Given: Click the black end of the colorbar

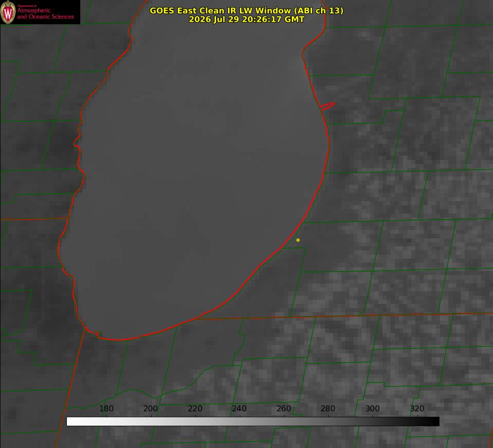Looking at the screenshot, I should click(434, 421).
